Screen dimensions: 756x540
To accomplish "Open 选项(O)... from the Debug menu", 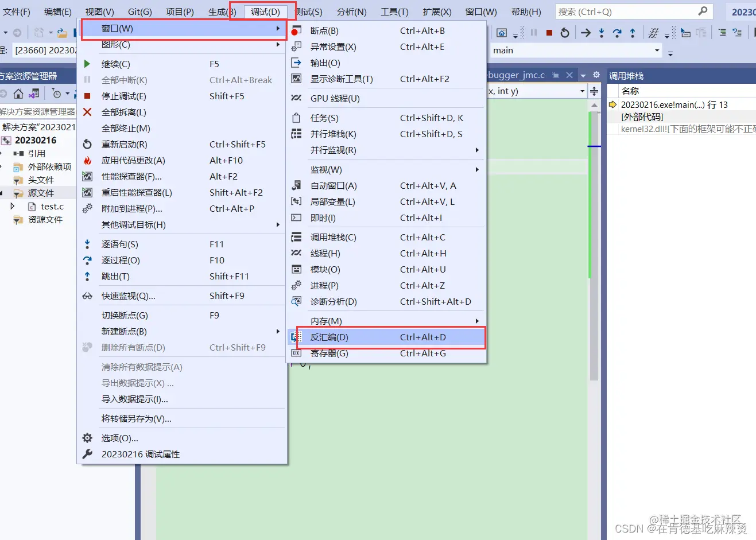I will (181, 438).
